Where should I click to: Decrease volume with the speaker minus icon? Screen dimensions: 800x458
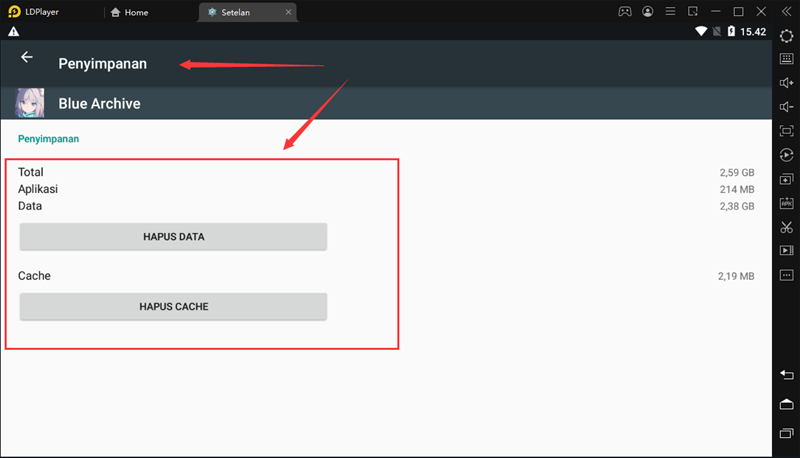pyautogui.click(x=786, y=107)
